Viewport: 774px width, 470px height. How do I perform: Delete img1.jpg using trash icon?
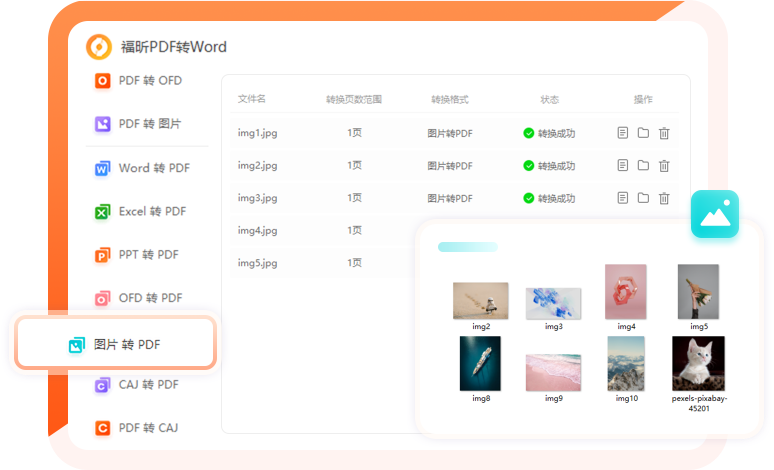(x=664, y=133)
